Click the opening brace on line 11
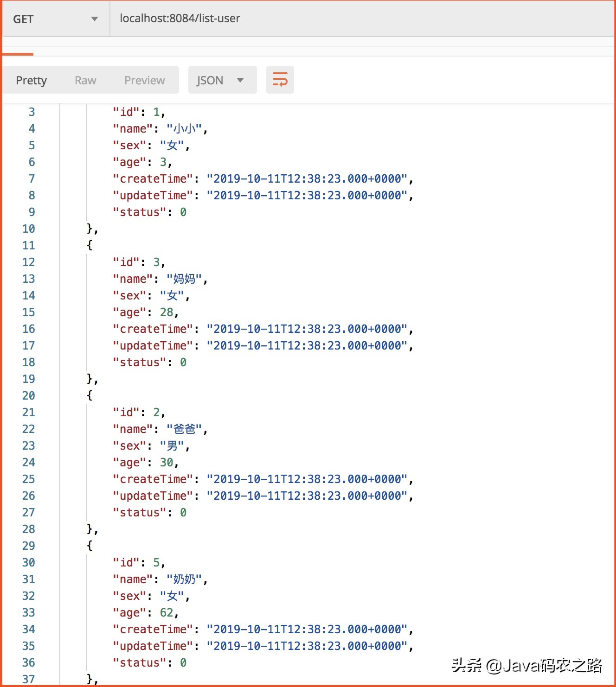Image resolution: width=616 pixels, height=687 pixels. tap(90, 246)
